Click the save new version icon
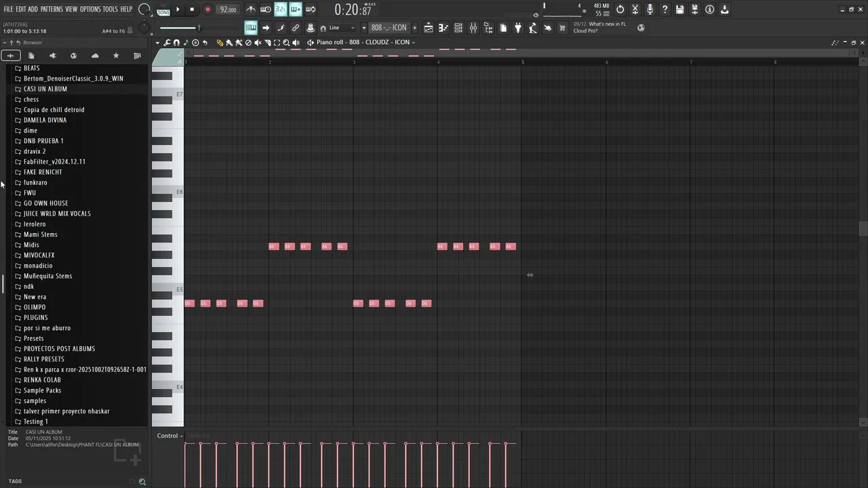This screenshot has height=488, width=868. click(694, 9)
